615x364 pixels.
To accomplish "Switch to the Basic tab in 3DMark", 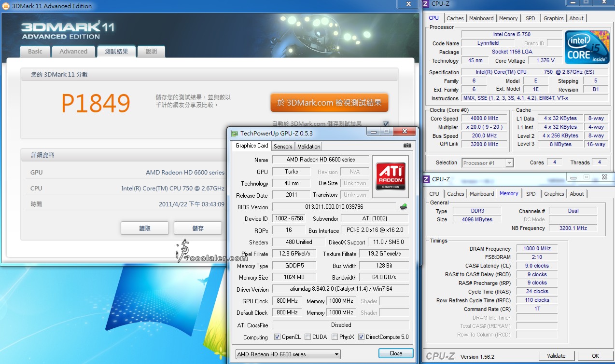I will click(35, 52).
